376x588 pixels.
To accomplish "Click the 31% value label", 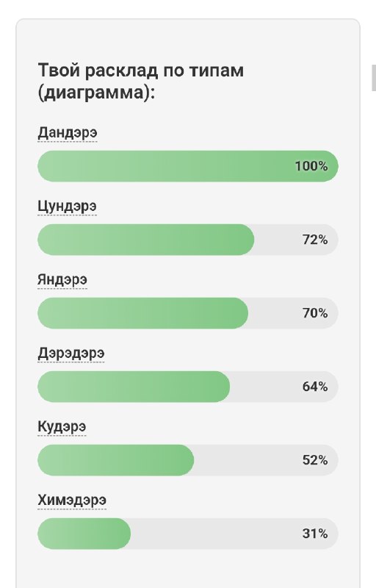I will point(315,534).
